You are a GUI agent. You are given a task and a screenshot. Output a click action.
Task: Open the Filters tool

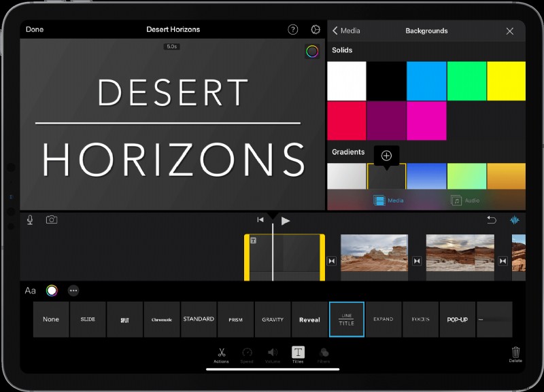pos(324,354)
